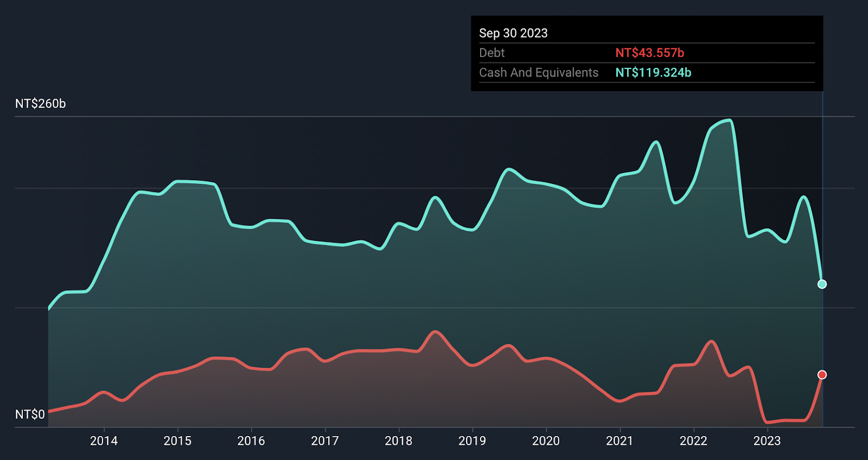Select the 2022 x-axis label
The width and height of the screenshot is (868, 460).
[693, 441]
